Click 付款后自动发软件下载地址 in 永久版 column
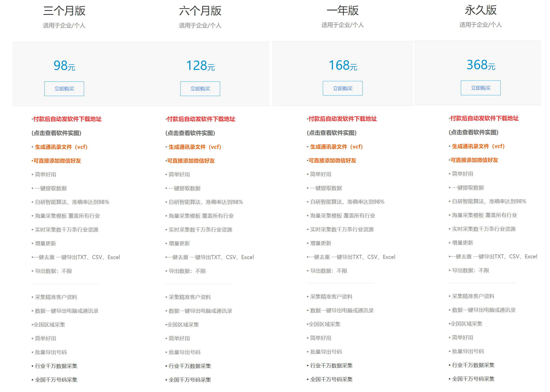The width and height of the screenshot is (550, 392). (484, 118)
